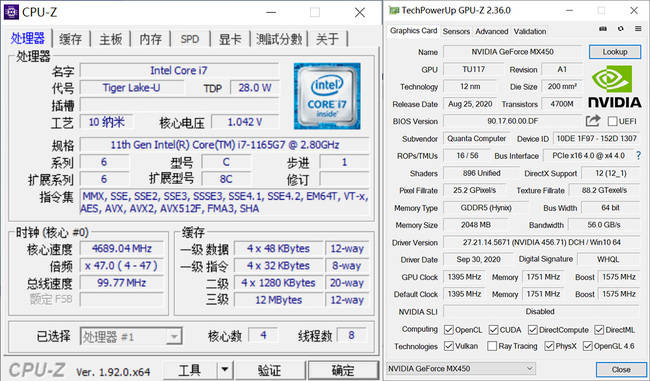This screenshot has height=381, width=650.
Task: Open the NVIDIA GeForce MX450 GPU dropdown
Action: click(461, 368)
